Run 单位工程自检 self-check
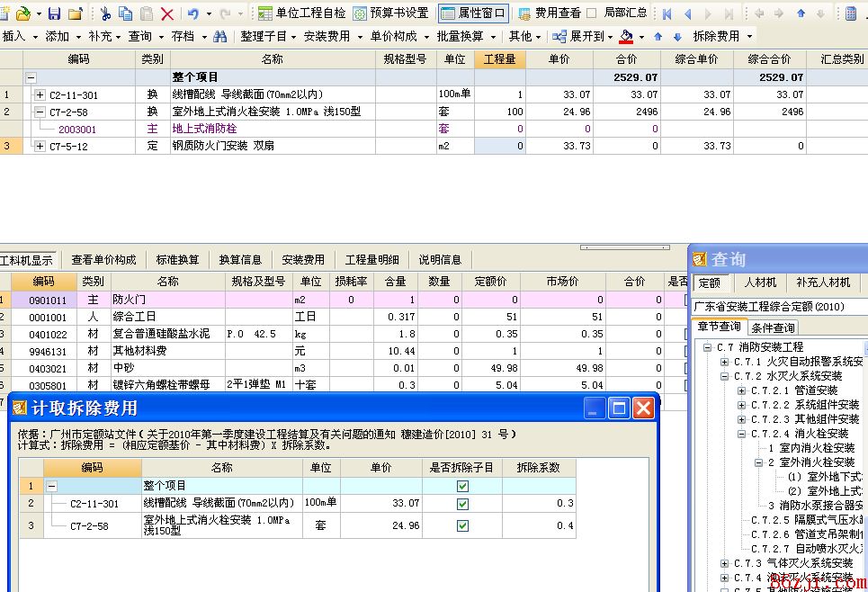Image resolution: width=868 pixels, height=592 pixels. click(301, 13)
